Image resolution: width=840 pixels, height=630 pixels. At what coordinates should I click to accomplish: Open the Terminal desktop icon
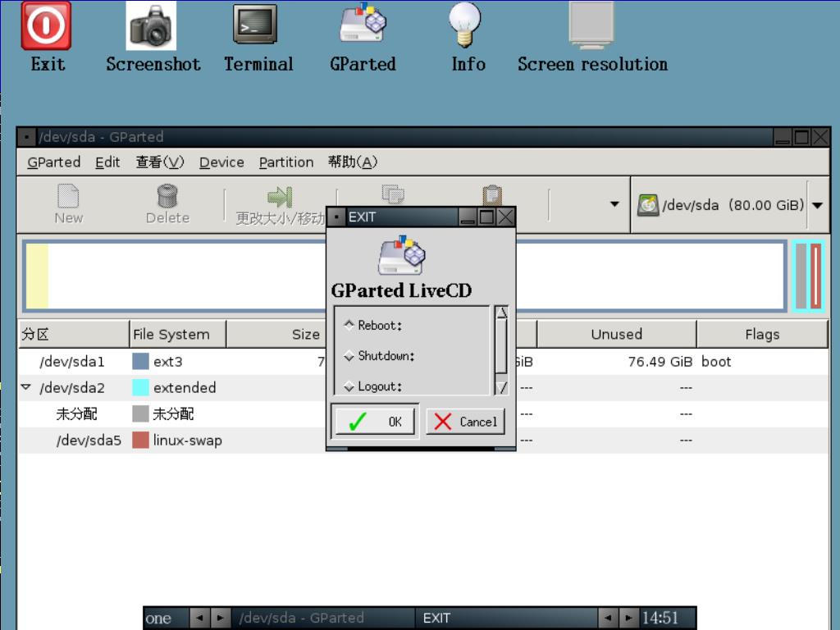256,24
